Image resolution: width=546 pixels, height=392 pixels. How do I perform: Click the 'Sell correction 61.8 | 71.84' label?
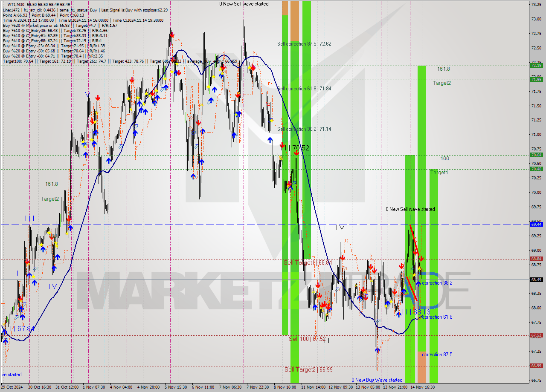point(304,89)
